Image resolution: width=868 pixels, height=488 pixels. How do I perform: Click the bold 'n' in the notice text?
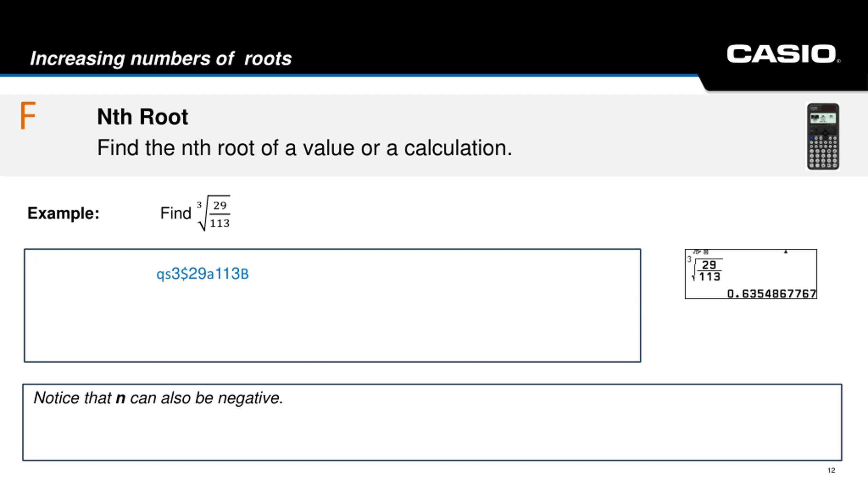coord(121,398)
